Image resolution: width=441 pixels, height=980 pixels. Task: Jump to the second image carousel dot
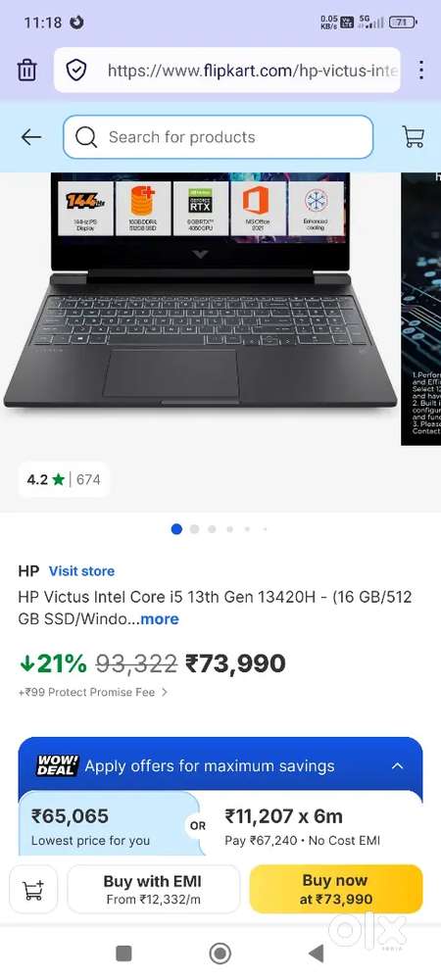[194, 529]
